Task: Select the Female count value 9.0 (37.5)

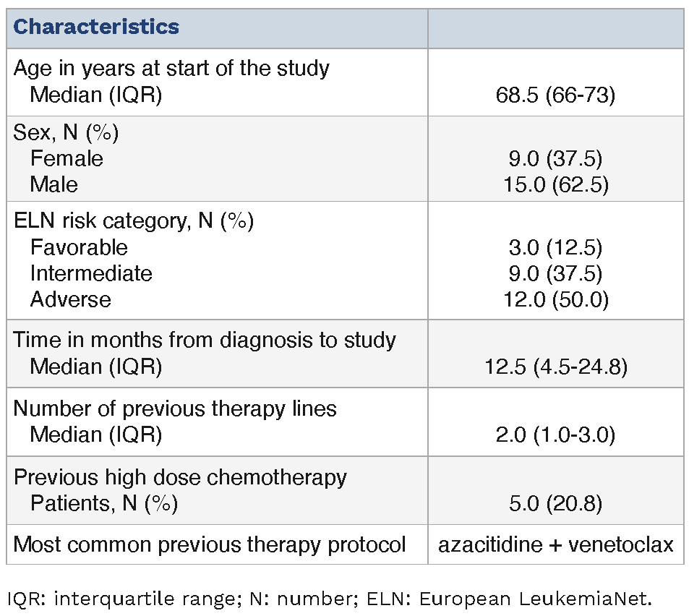Action: (x=555, y=158)
